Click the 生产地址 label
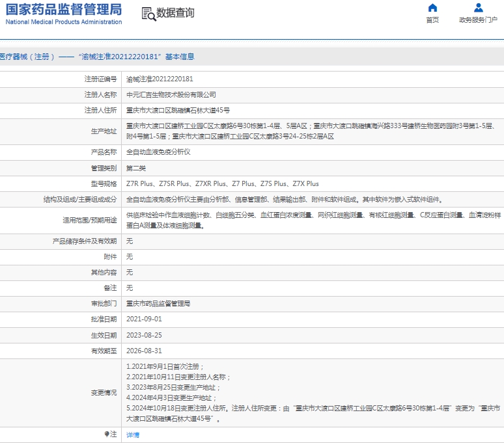This screenshot has width=504, height=443. click(x=104, y=131)
